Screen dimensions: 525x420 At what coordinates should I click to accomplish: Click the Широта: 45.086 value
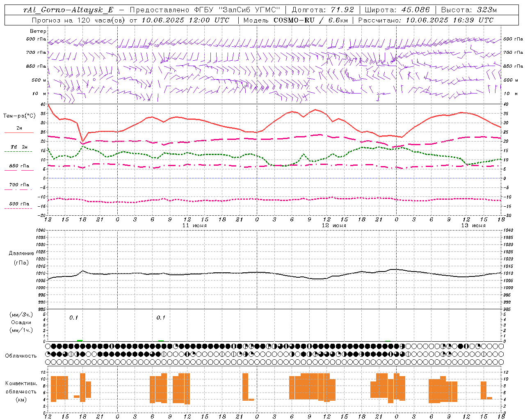pos(397,10)
